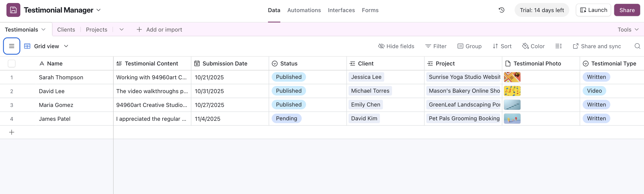Viewport: 644px width, 194px height.
Task: Toggle the views sidebar hamburger button
Action: 12,46
